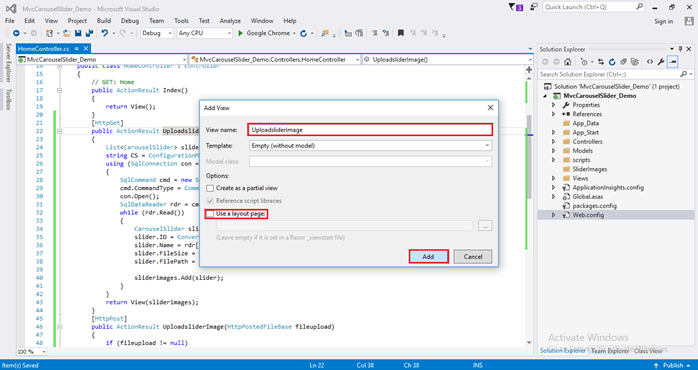Expand the Controllers folder in Solution Explorer
Image resolution: width=698 pixels, height=370 pixels.
click(x=553, y=142)
